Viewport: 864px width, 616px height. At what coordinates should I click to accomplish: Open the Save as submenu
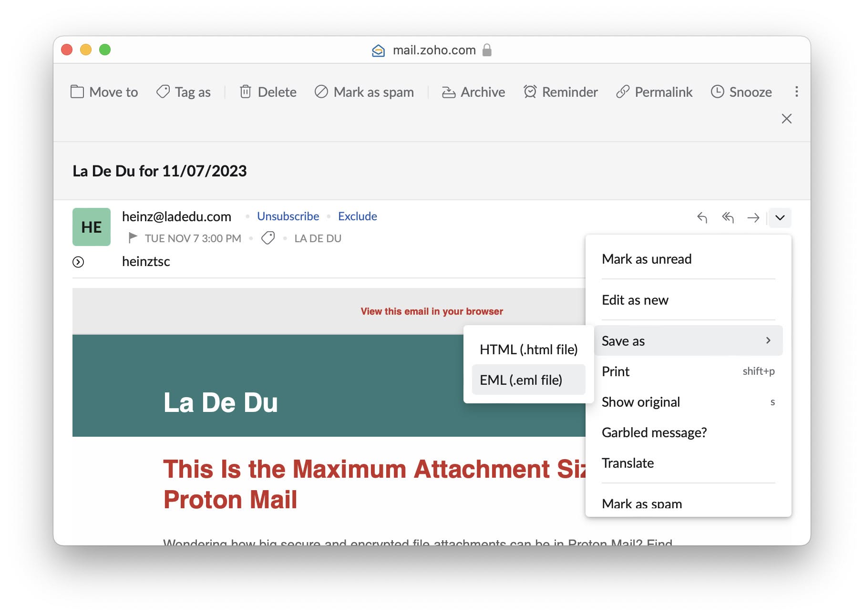pos(689,340)
